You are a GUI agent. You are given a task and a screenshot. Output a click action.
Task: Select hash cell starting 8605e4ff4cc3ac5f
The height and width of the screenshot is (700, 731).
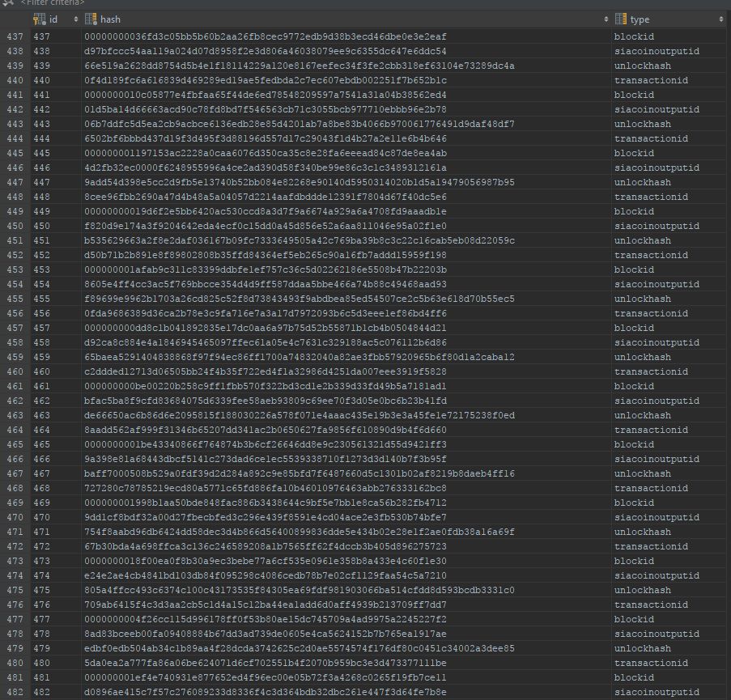click(x=346, y=284)
